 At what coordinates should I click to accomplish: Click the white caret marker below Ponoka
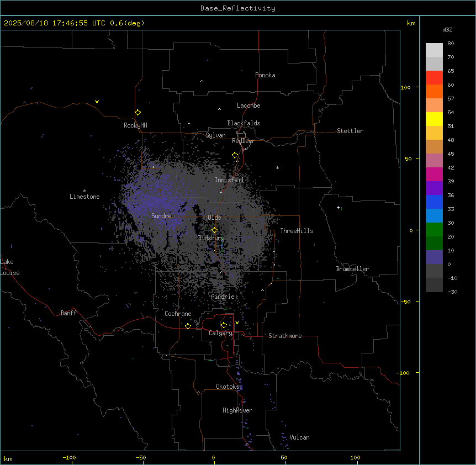tap(202, 81)
